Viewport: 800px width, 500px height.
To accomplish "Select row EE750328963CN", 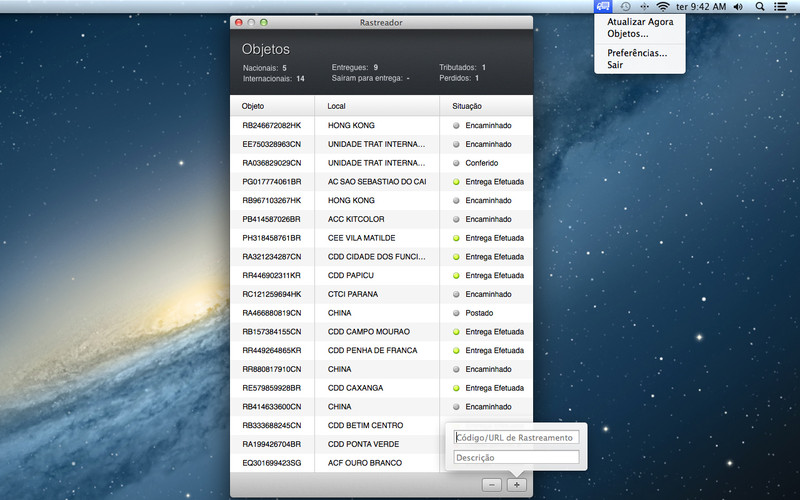I will tap(382, 144).
